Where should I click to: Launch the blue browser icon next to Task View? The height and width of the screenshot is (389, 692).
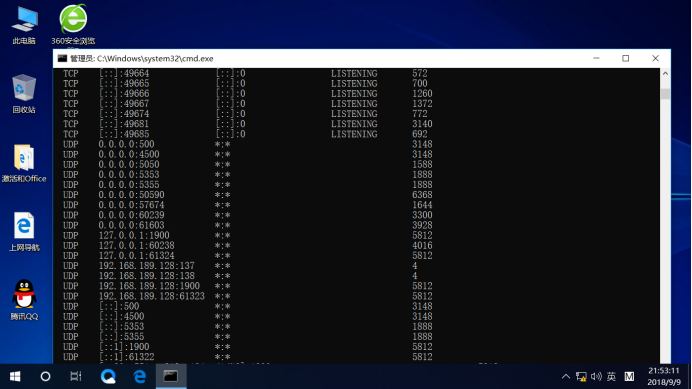(108, 376)
